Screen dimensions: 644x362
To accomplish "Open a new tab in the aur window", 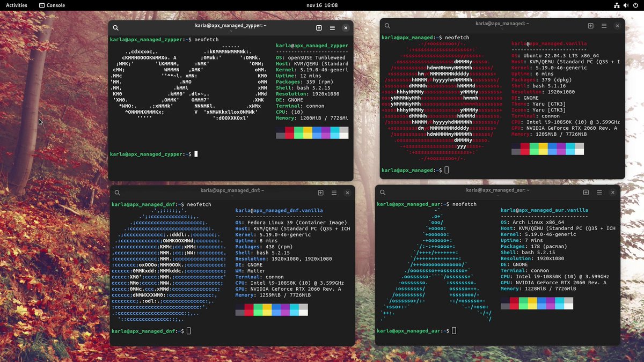I will tap(586, 192).
